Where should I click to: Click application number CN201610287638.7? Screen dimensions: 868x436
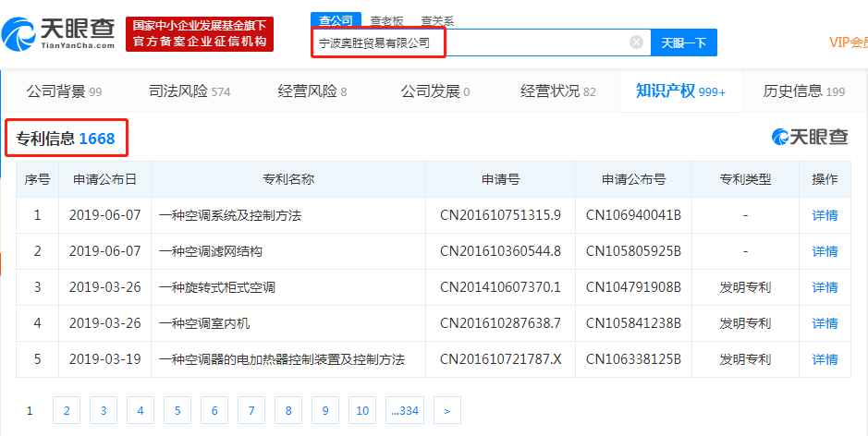[x=500, y=323]
